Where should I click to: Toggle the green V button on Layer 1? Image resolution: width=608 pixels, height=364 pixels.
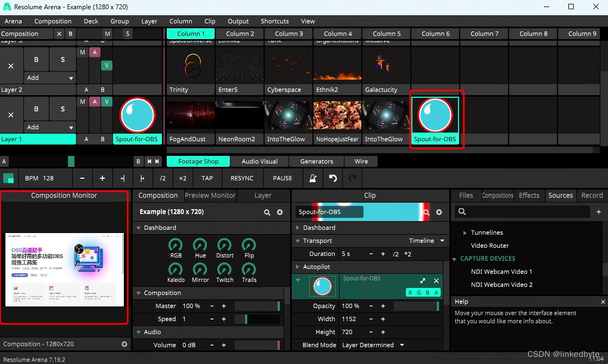tap(106, 102)
